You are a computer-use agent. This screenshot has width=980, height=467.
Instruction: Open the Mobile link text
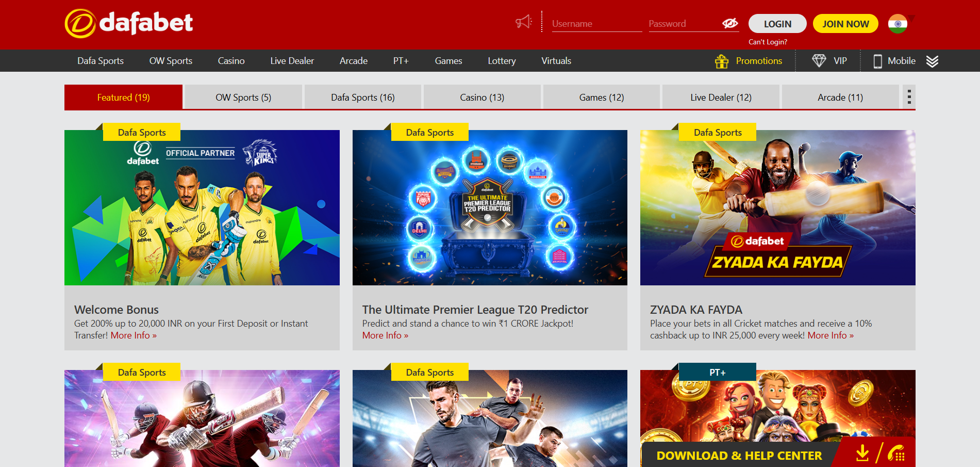click(x=902, y=61)
